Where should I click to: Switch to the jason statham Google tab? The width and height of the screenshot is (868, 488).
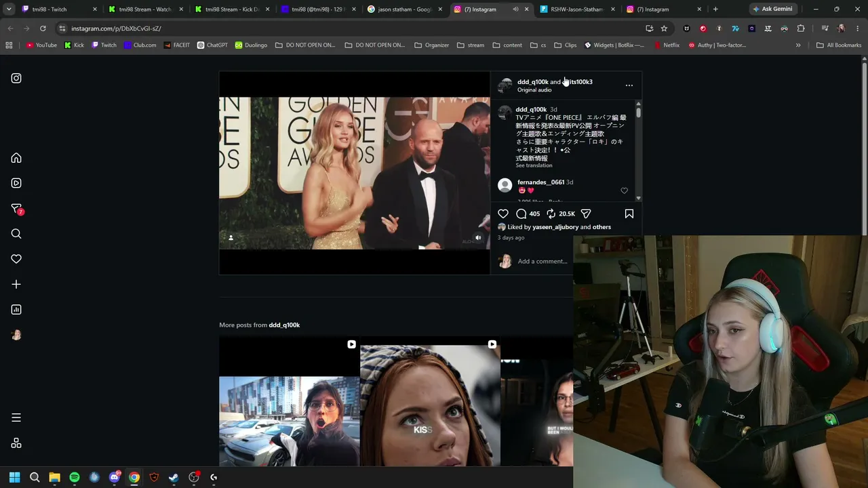403,9
